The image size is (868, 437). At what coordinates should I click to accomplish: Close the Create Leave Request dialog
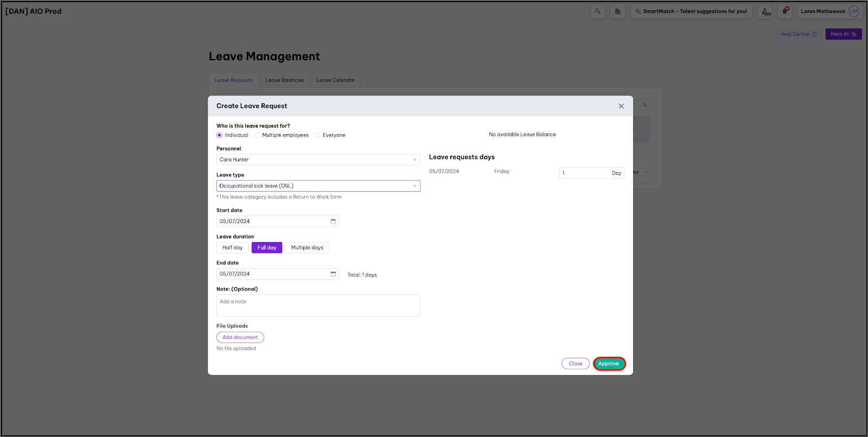[621, 106]
